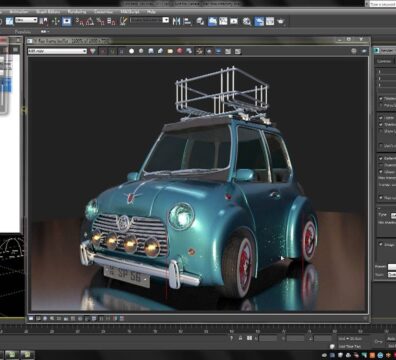Image resolution: width=396 pixels, height=360 pixels.
Task: Expand the named selection sets dropdown
Action: pyautogui.click(x=166, y=20)
